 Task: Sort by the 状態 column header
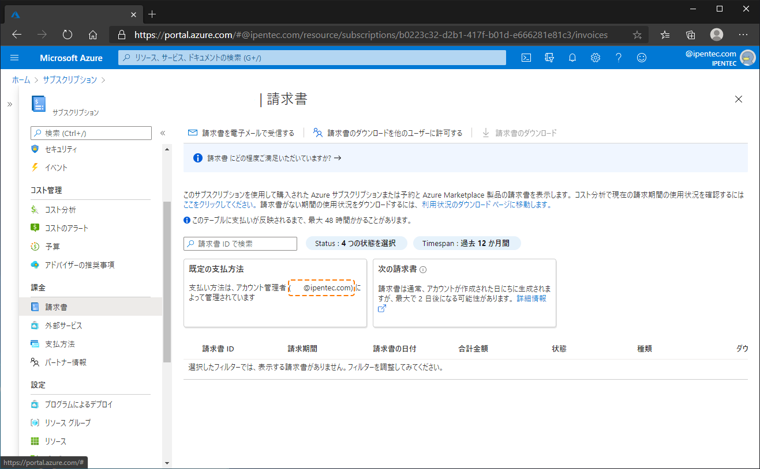click(559, 348)
